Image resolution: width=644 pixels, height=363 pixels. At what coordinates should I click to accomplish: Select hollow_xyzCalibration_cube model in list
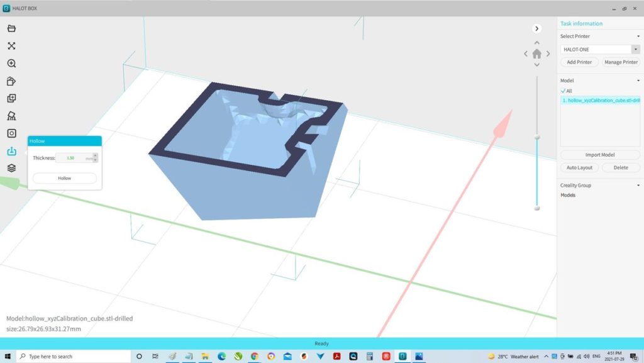(x=601, y=101)
